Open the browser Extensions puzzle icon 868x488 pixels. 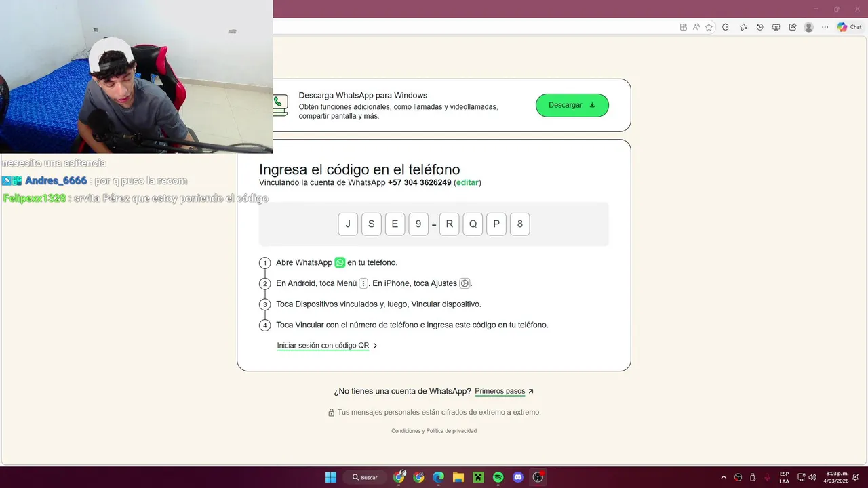(x=726, y=27)
